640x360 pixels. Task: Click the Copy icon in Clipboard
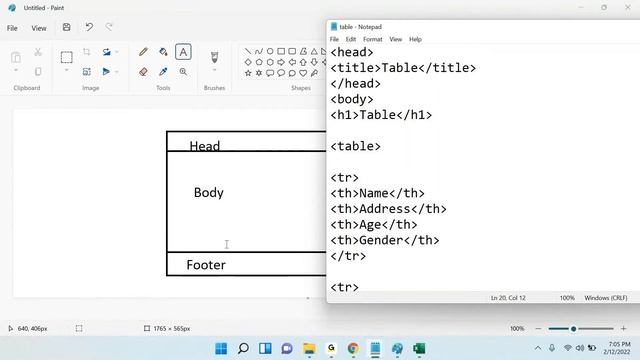click(38, 72)
